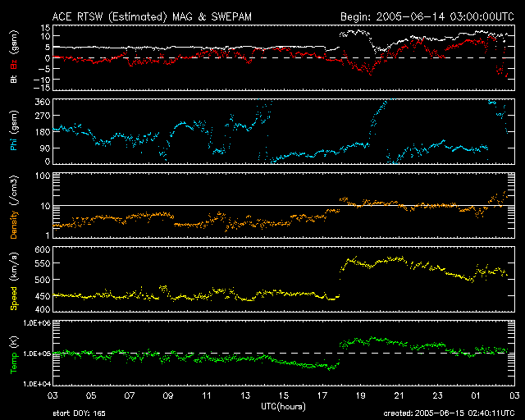Viewport: 525px width, 420px height.
Task: Click the '13' hour tick label
Action: pos(245,396)
